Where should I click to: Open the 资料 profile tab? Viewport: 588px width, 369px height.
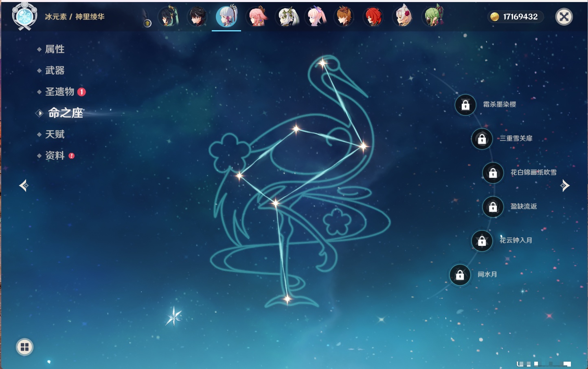55,155
